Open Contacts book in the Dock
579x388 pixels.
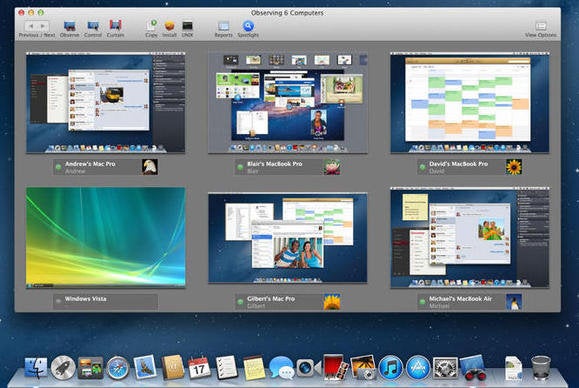click(x=173, y=367)
